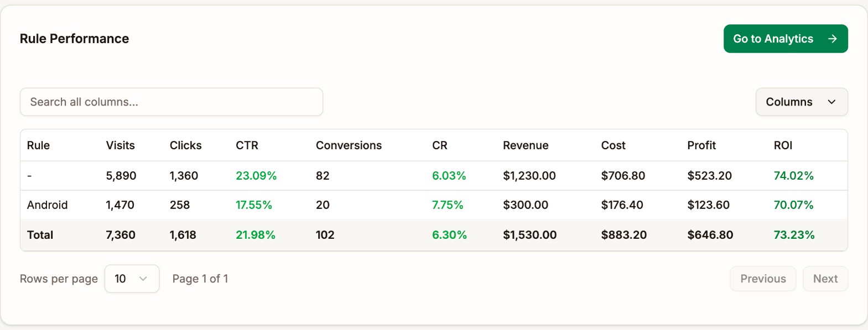Click the 82 conversions value
The height and width of the screenshot is (330, 868).
click(x=323, y=176)
